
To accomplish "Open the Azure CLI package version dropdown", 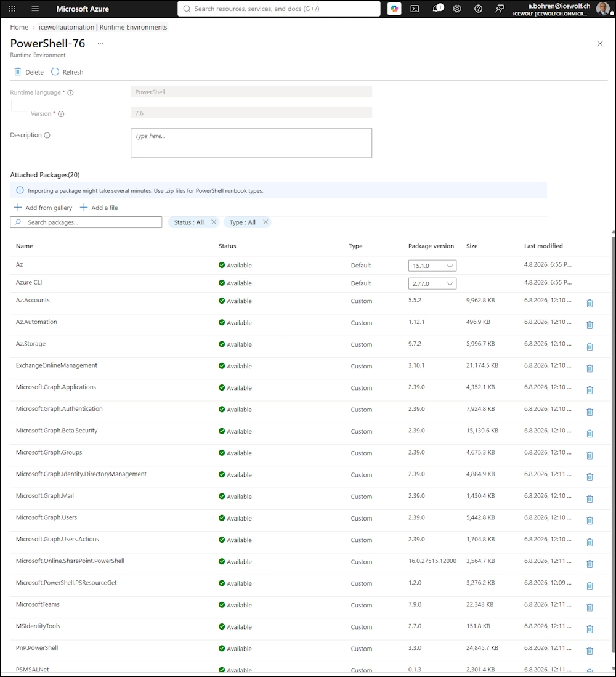I will (432, 283).
